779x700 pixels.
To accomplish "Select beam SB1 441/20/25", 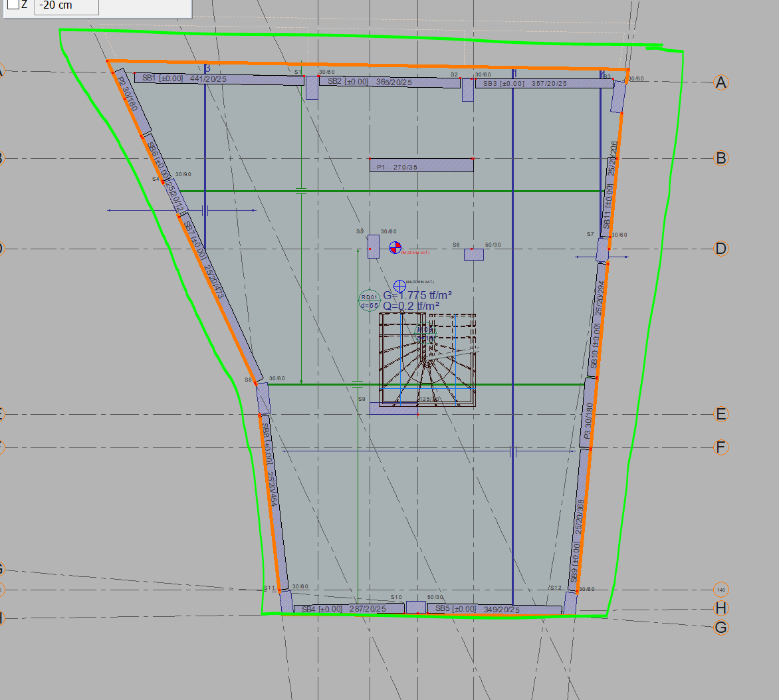I will pyautogui.click(x=219, y=78).
